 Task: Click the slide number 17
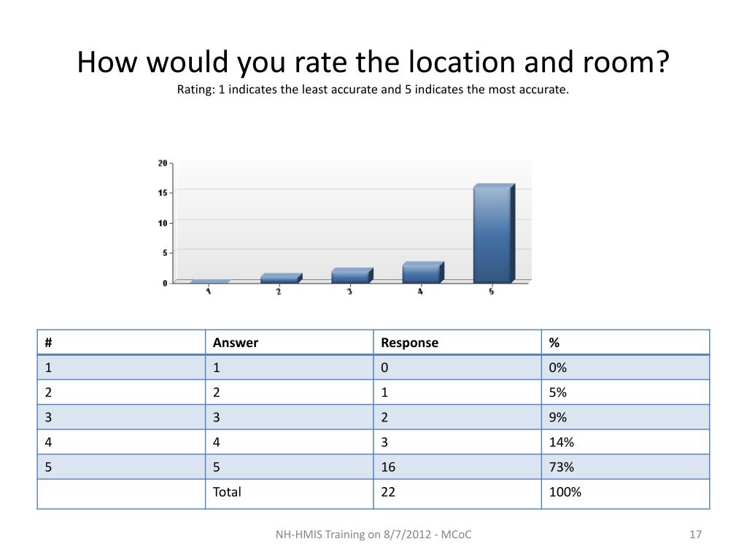click(695, 534)
